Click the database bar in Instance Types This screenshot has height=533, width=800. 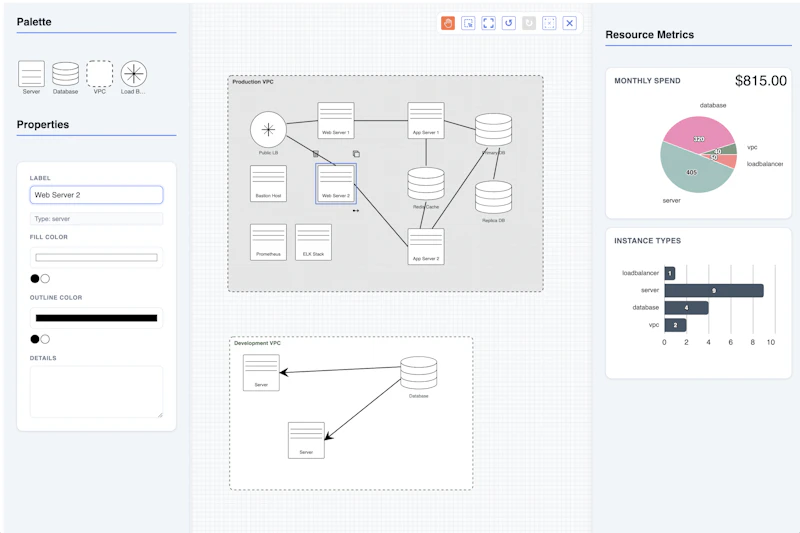point(686,308)
